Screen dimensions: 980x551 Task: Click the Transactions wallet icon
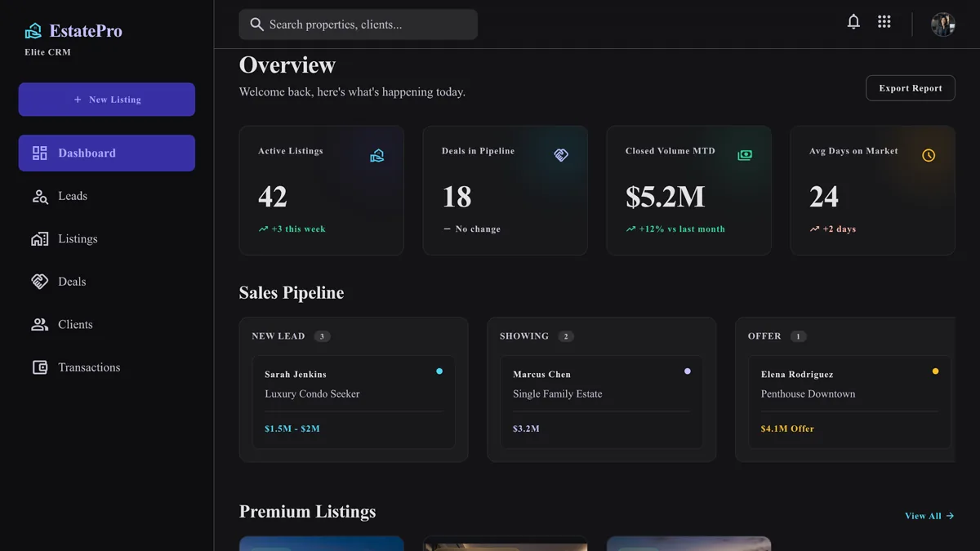click(x=39, y=367)
